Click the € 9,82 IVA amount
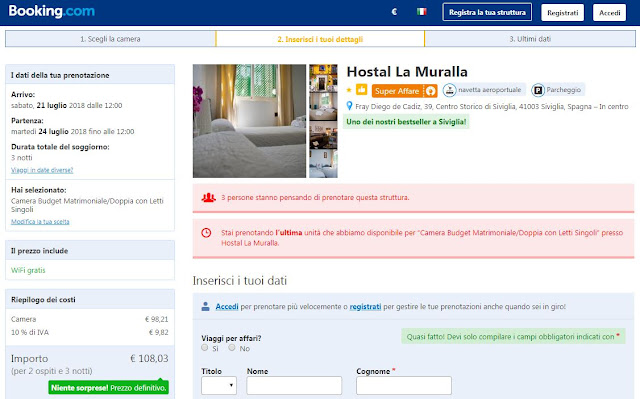Viewport: 640px width, 399px height. 159,332
